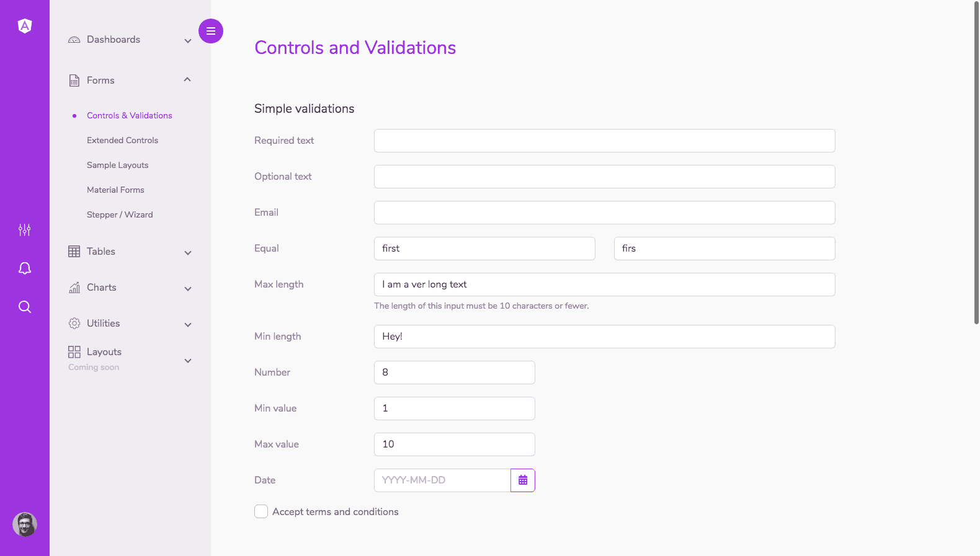The width and height of the screenshot is (980, 556).
Task: Open the date picker calendar icon
Action: click(x=522, y=480)
